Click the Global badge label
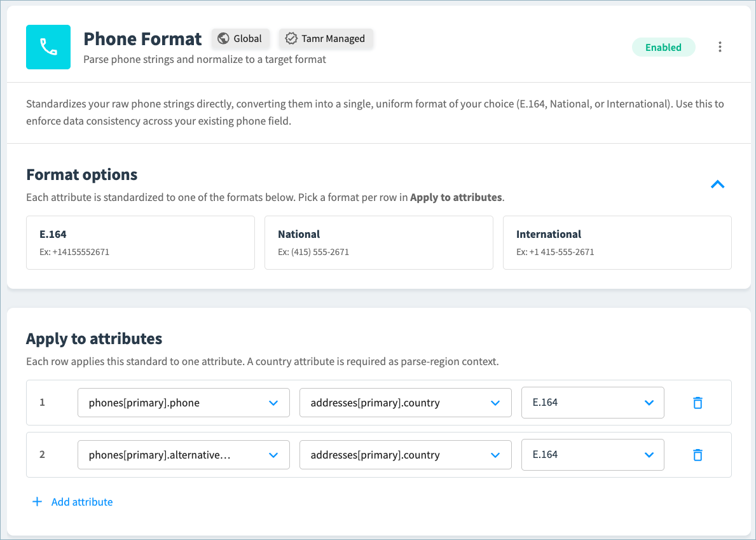 (248, 39)
